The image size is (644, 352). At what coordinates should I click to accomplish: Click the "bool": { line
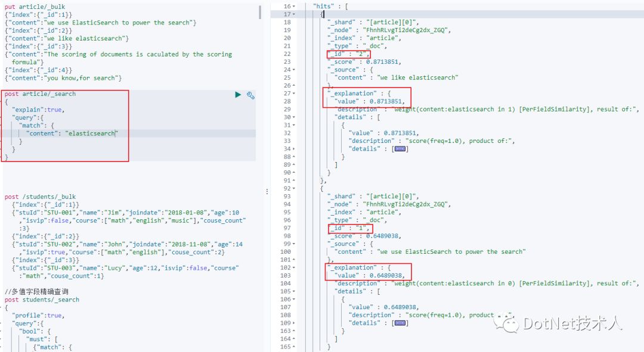pyautogui.click(x=35, y=332)
